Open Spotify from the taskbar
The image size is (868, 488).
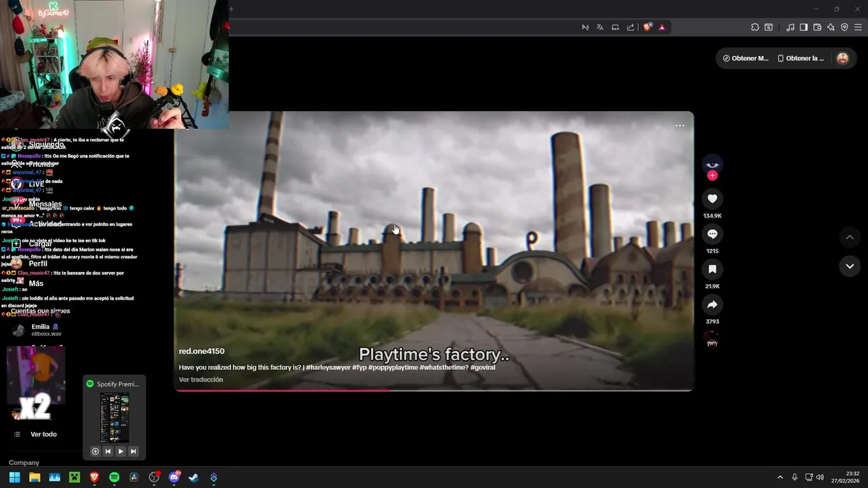pos(114,477)
